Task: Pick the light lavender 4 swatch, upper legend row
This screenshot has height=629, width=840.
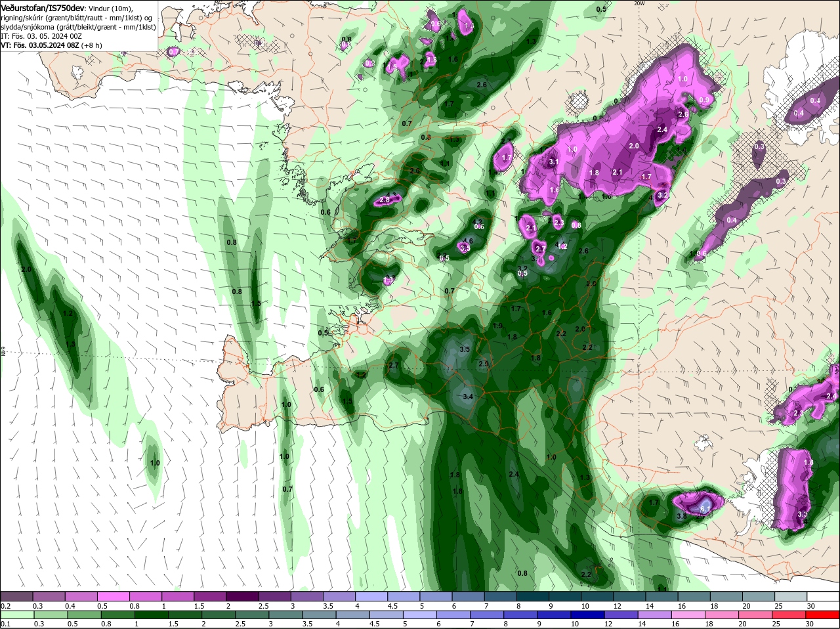Action: (371, 596)
